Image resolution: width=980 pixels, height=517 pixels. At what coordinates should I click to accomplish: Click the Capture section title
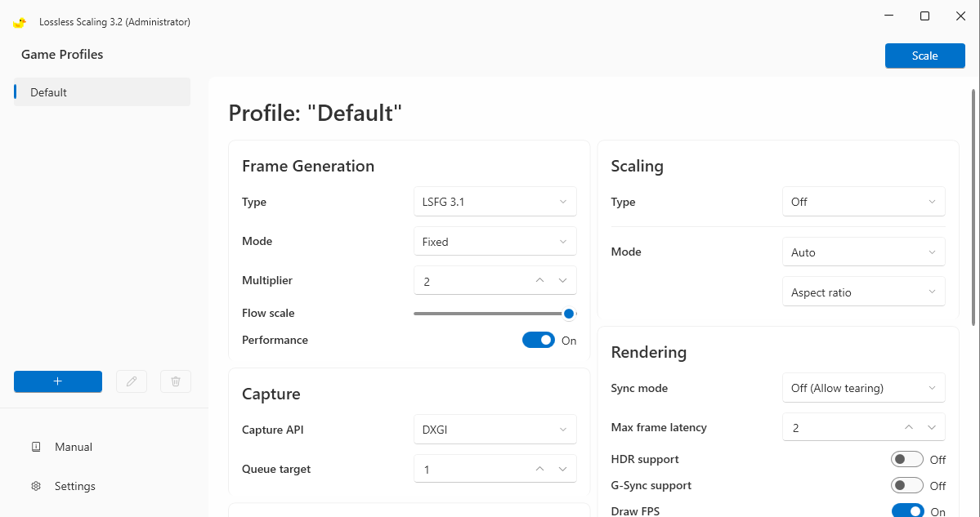[271, 394]
